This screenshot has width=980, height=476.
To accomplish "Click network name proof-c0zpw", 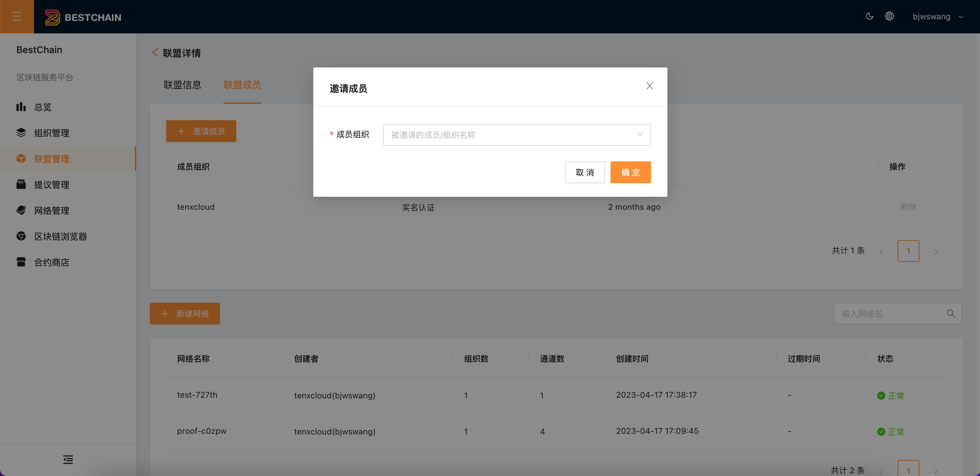I will (x=202, y=431).
